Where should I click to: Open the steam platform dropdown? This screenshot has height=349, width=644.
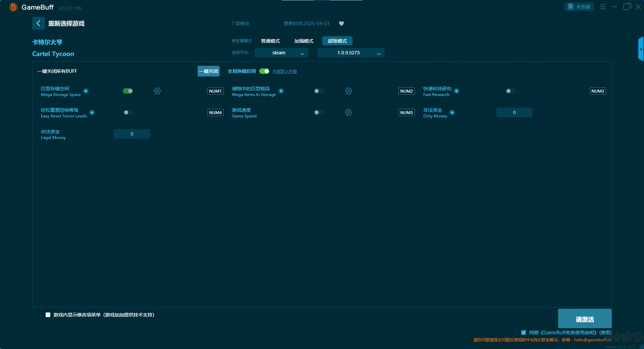coord(281,53)
